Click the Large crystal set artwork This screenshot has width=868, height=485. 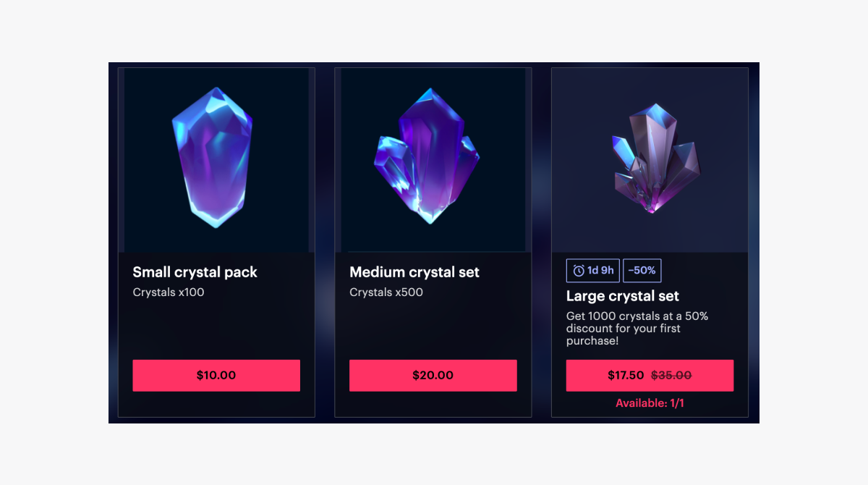653,161
